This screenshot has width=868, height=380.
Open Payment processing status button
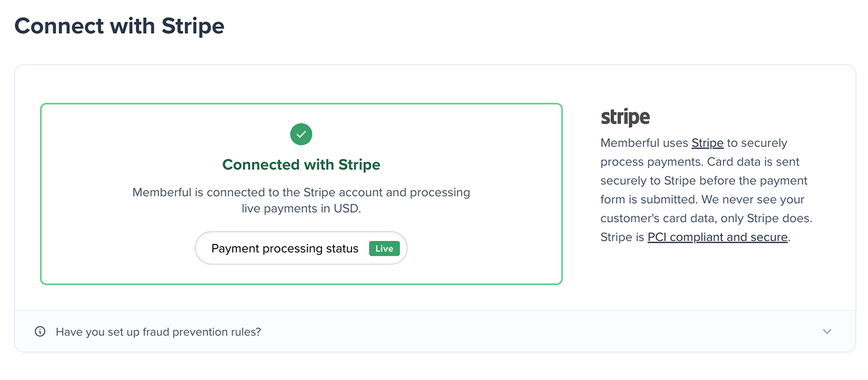point(301,248)
